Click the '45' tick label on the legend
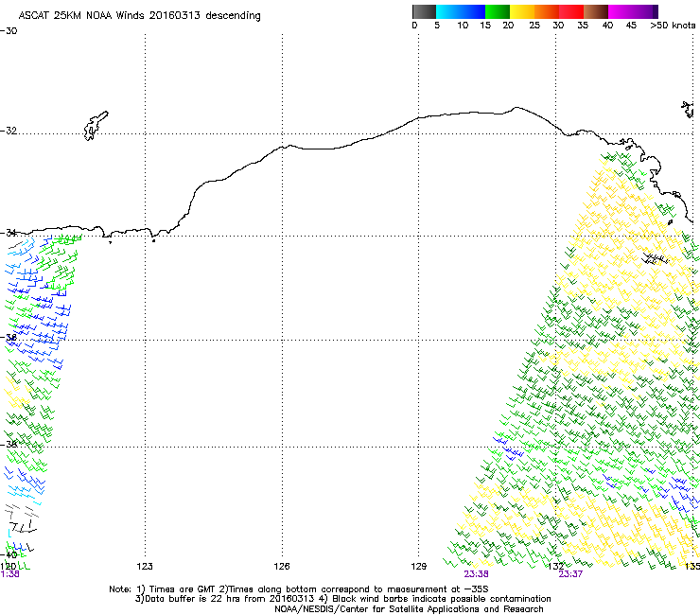This screenshot has height=615, width=700. tap(631, 26)
